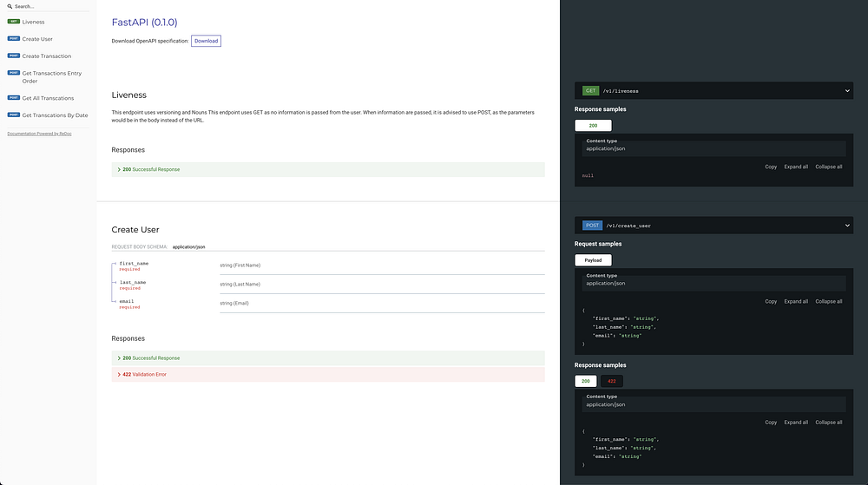Copy the Create User response sample
This screenshot has height=485, width=868.
point(771,423)
